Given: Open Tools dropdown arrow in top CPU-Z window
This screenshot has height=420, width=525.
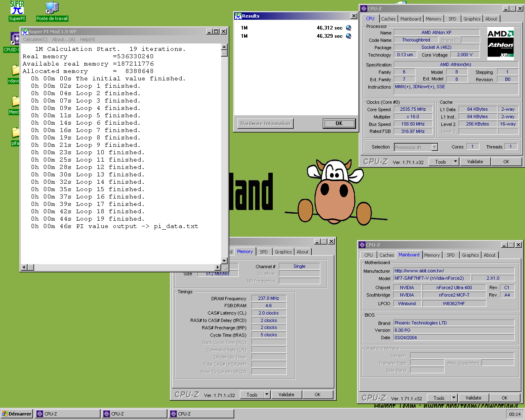Looking at the screenshot, I should point(455,162).
